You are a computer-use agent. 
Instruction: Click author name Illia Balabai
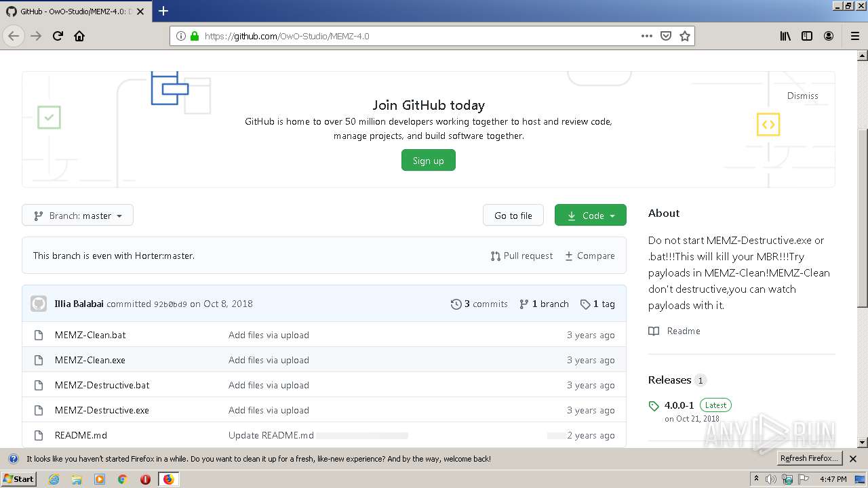click(79, 304)
